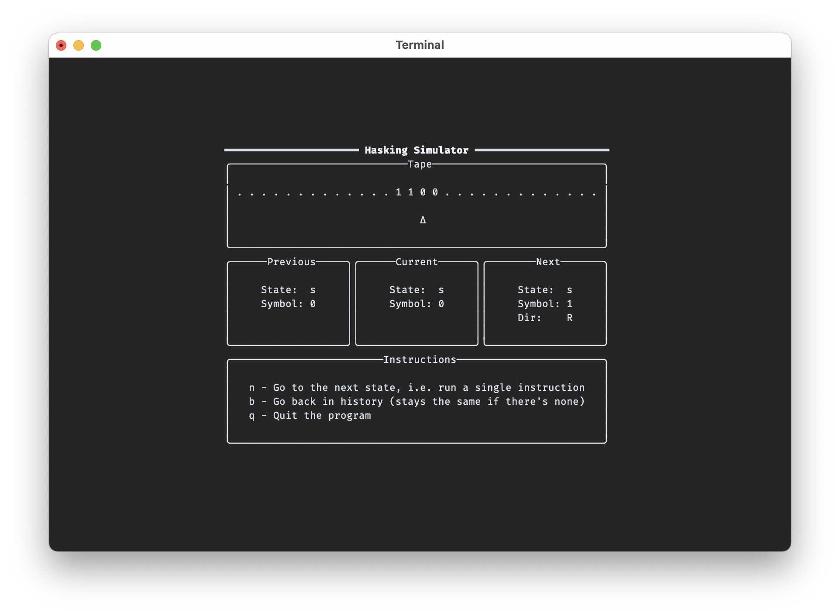840x616 pixels.
Task: Click the 'q - Quit the program' line
Action: pos(310,416)
